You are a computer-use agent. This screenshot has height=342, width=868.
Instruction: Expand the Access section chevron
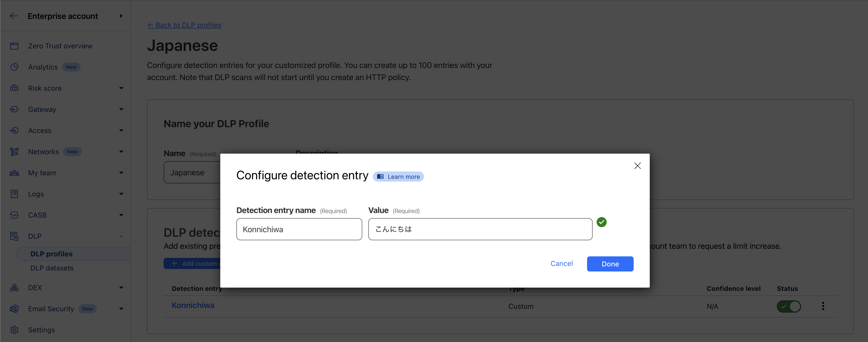tap(121, 130)
